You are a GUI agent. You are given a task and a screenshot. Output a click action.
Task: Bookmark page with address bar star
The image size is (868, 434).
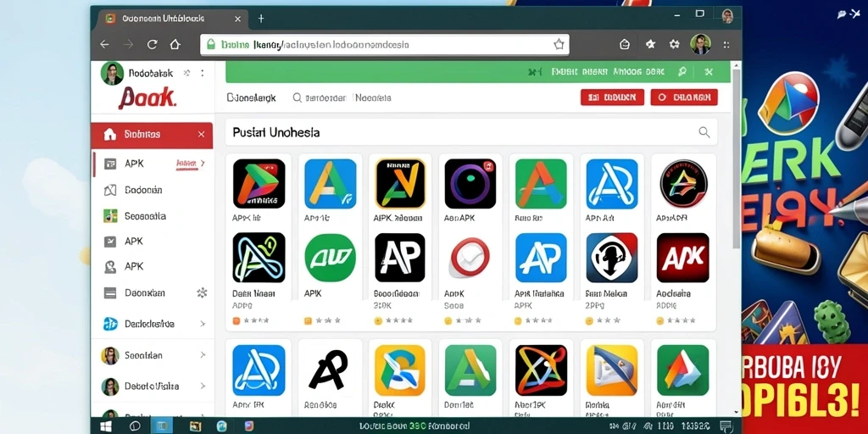[x=559, y=44]
